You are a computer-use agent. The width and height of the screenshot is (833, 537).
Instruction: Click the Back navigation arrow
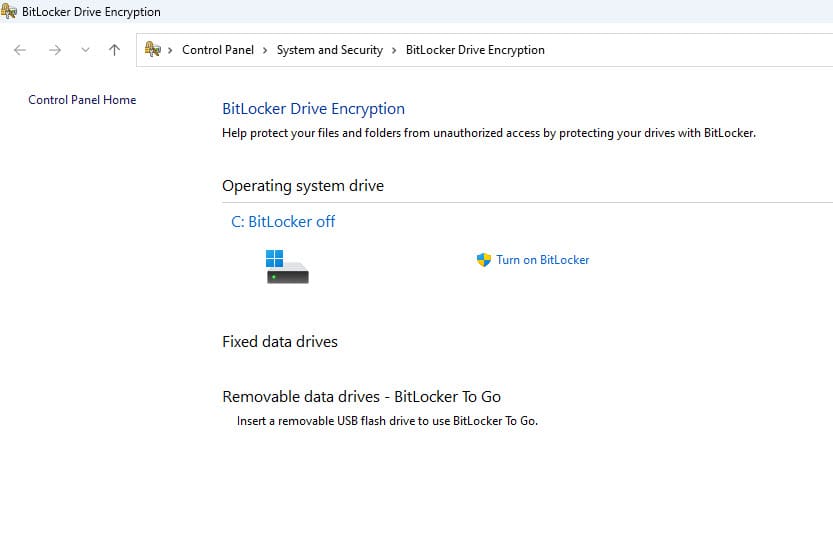(20, 50)
